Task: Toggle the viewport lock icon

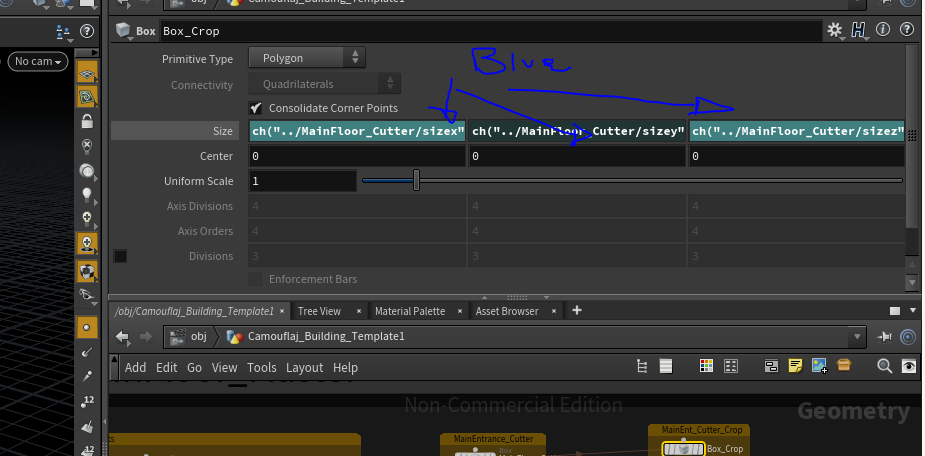Action: pos(87,121)
